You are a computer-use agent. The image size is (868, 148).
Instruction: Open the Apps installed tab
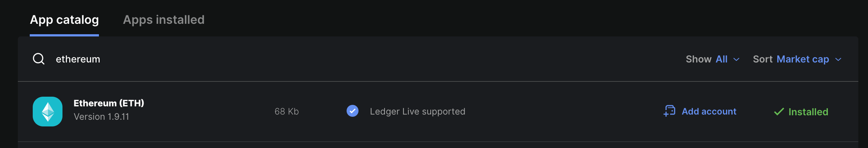click(x=164, y=20)
